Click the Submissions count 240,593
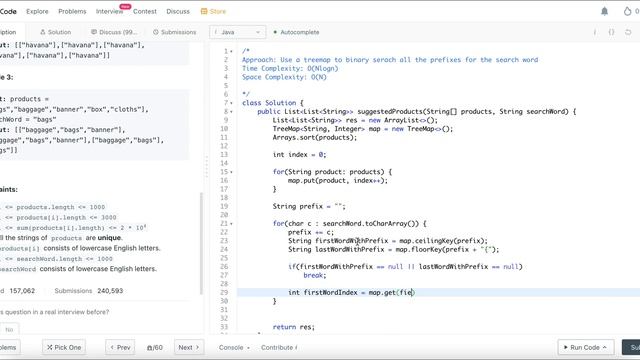The image size is (640, 360). (x=110, y=291)
